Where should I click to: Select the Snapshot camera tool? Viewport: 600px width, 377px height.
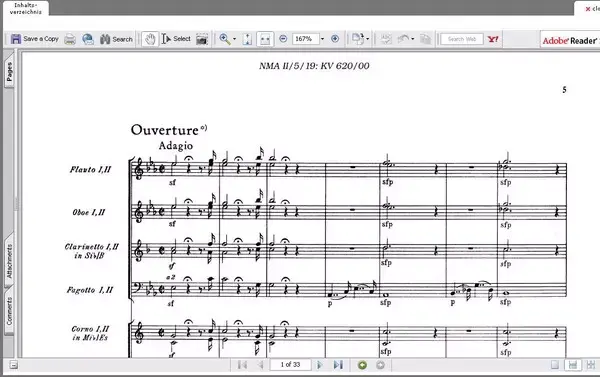click(x=202, y=39)
